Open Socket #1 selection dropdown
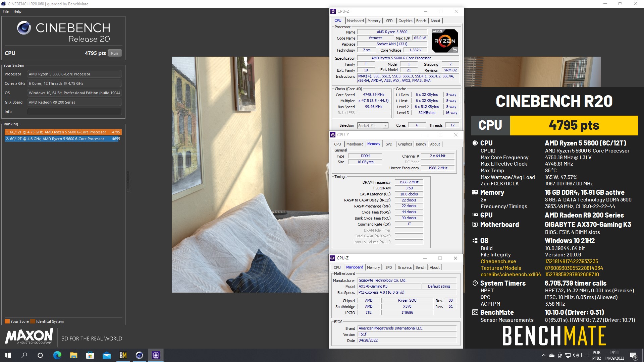Image resolution: width=644 pixels, height=362 pixels. [373, 126]
